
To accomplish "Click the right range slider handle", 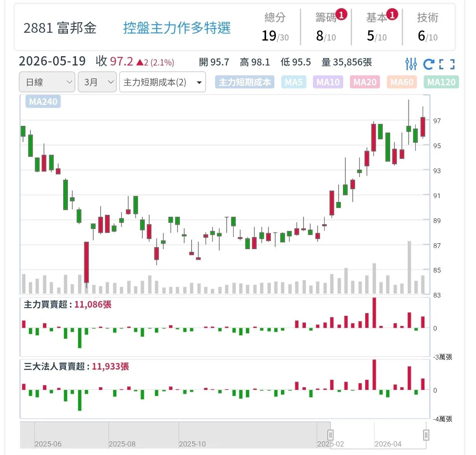I will (x=426, y=435).
